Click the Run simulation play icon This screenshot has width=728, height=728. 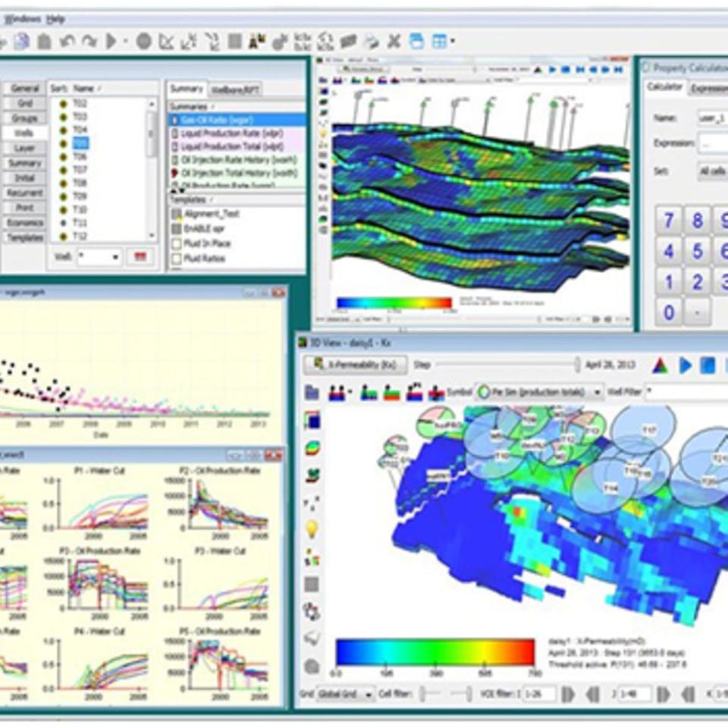(x=111, y=41)
